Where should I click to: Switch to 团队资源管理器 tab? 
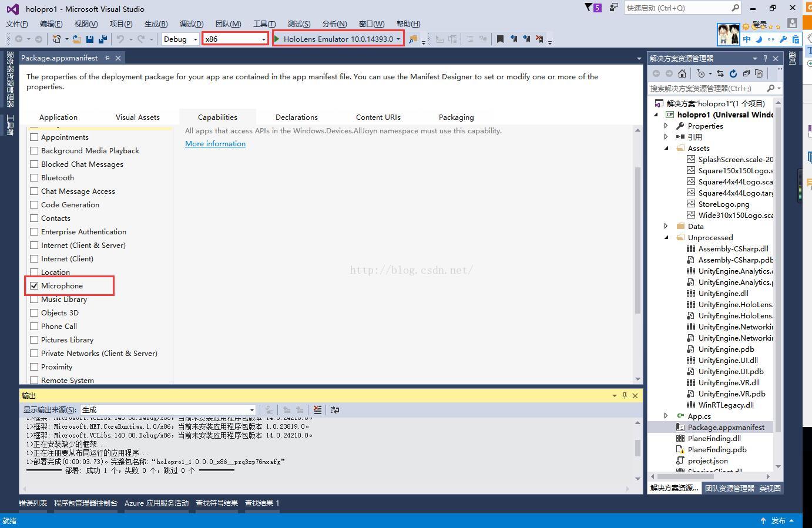[729, 488]
